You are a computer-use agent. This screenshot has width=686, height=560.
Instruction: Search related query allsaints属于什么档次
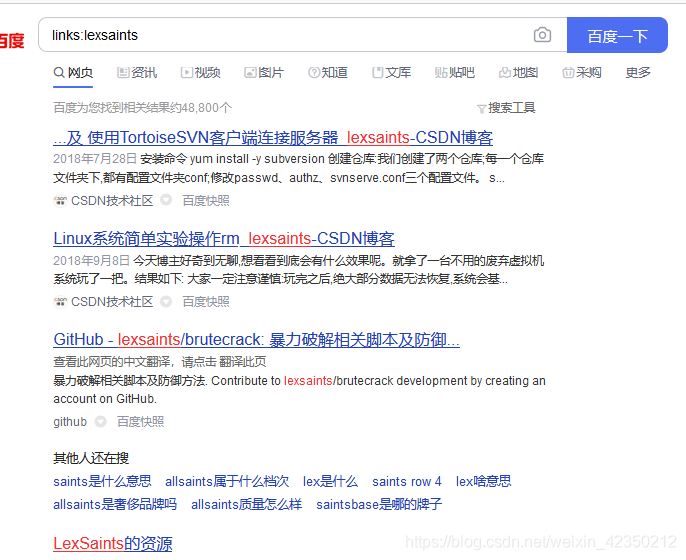227,481
